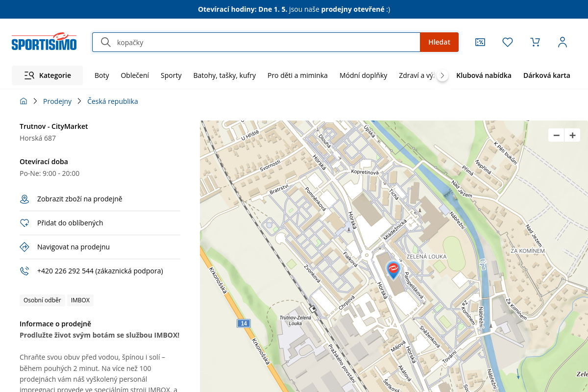The width and height of the screenshot is (588, 392).
Task: Open the shopping cart
Action: tap(535, 42)
